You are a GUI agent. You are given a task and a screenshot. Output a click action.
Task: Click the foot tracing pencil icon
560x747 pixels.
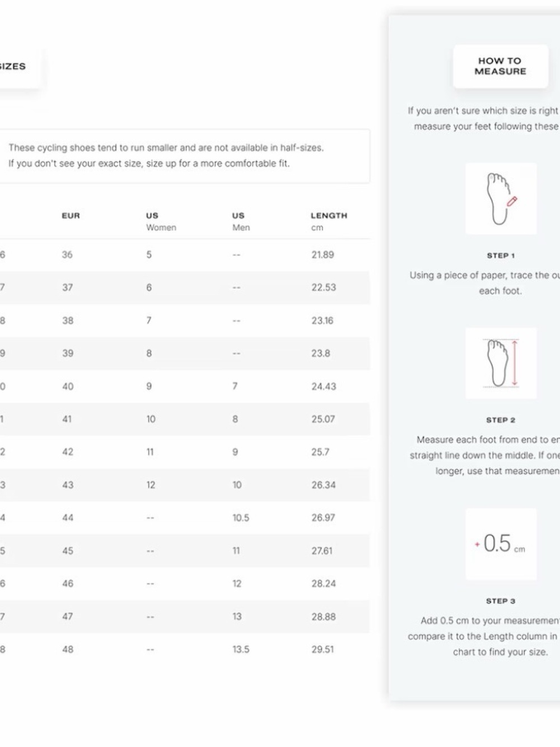click(501, 198)
